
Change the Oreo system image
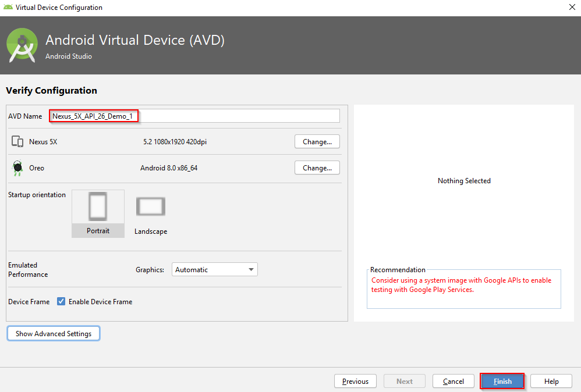pos(317,168)
